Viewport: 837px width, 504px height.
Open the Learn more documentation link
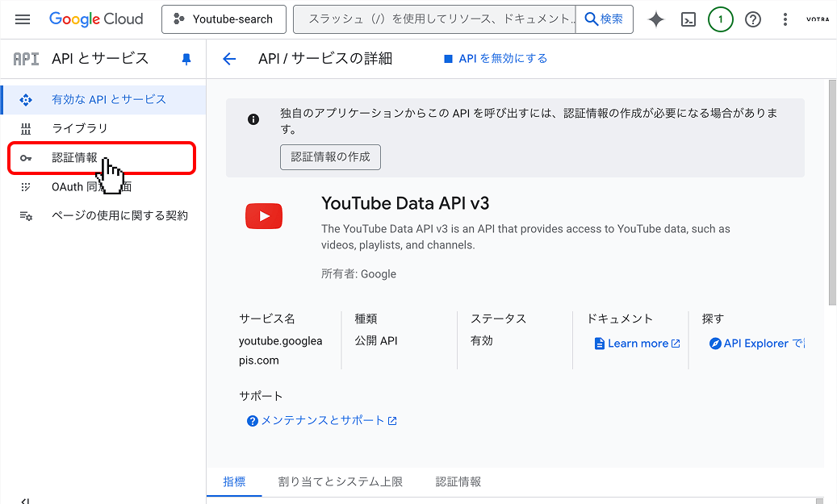tap(638, 344)
